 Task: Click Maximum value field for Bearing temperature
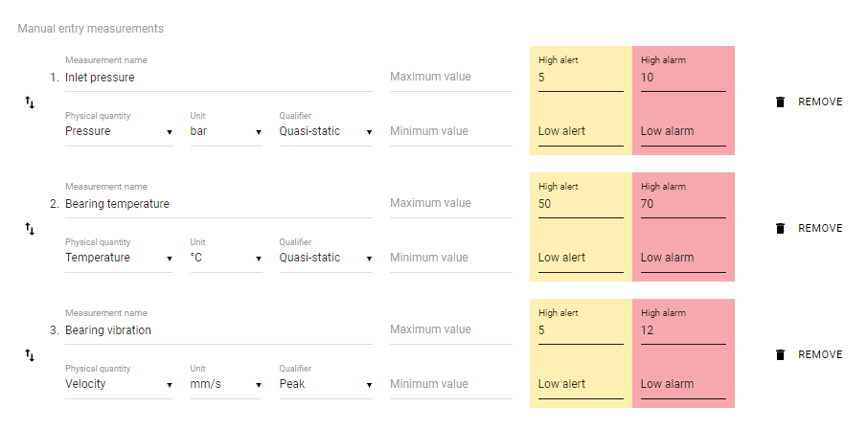coord(450,203)
